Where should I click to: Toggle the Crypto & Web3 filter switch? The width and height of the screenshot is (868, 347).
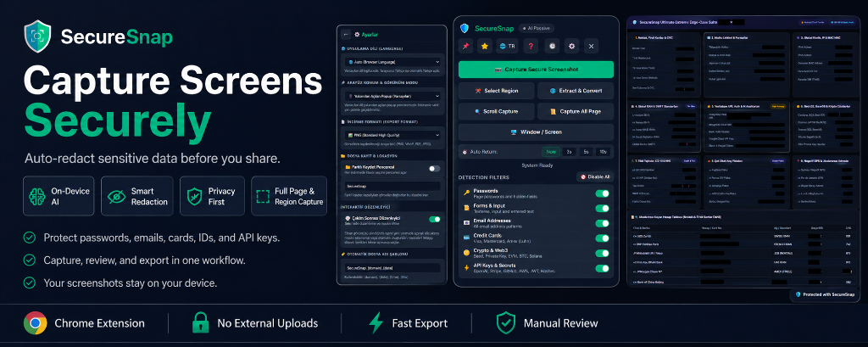point(602,254)
